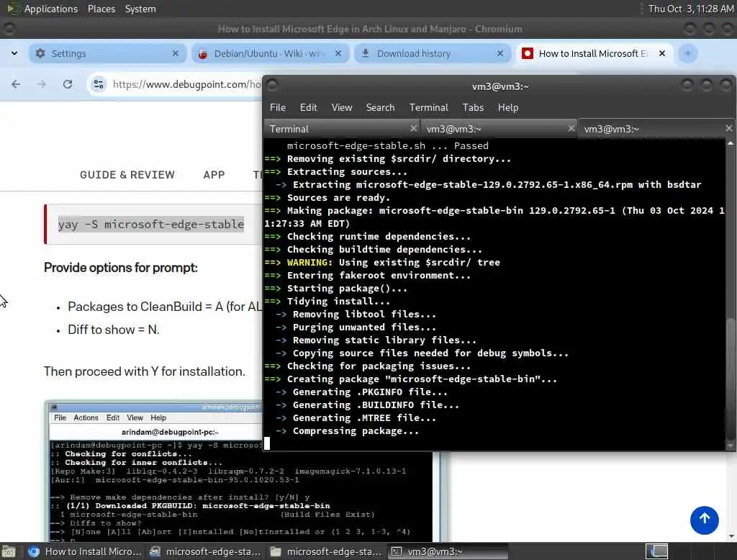Click the terminal scrollbar down arrow
The image size is (737, 560).
point(730,446)
